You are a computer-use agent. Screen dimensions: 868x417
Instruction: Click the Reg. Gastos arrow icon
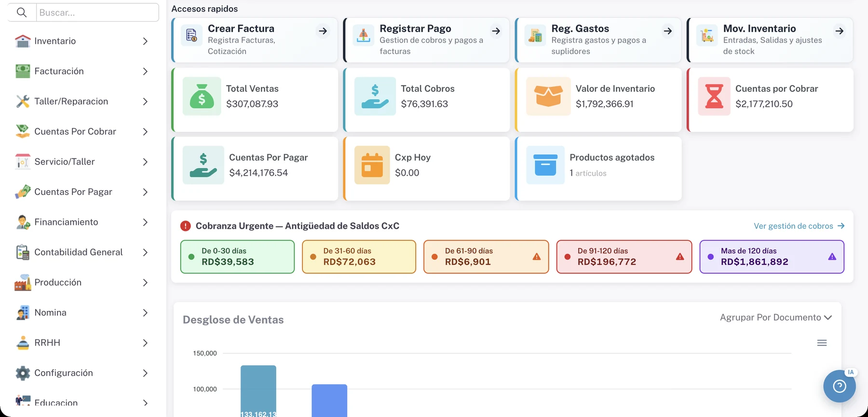[x=668, y=31]
